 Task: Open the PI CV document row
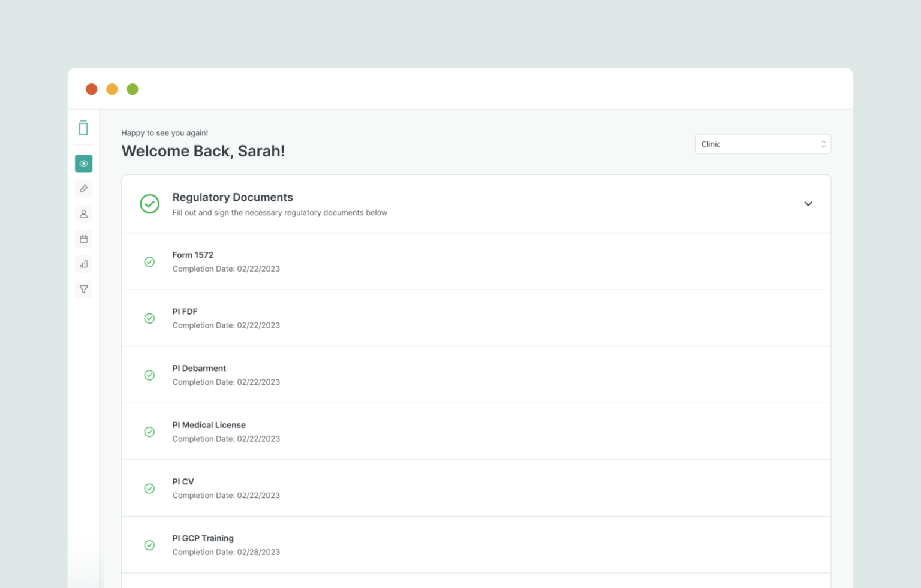[x=183, y=482]
